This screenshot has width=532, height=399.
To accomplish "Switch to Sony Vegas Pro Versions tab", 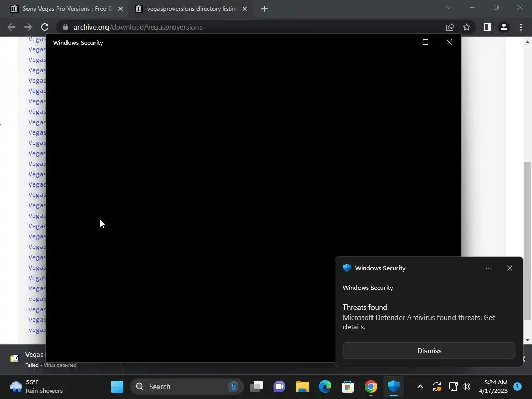I will 67,9.
